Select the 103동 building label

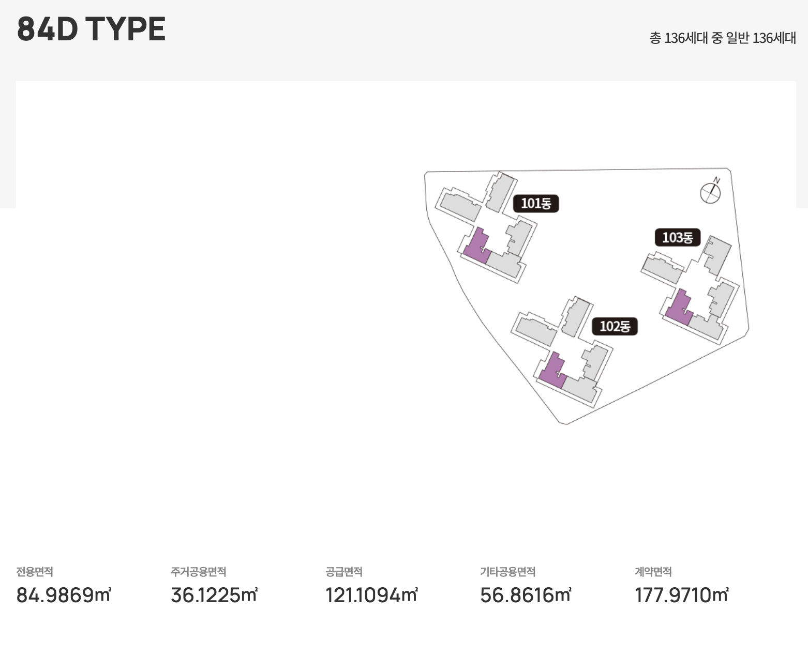(678, 238)
